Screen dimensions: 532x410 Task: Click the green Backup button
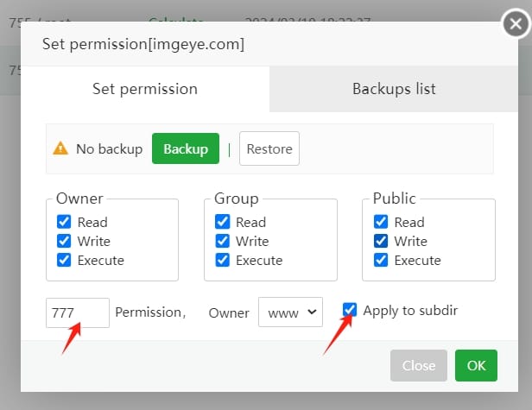point(186,148)
